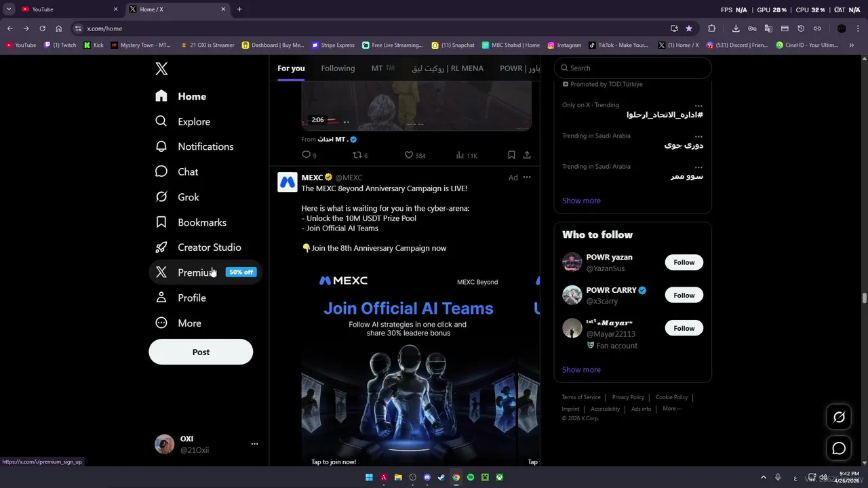Image resolution: width=868 pixels, height=488 pixels.
Task: View analytics of the MT video post
Action: (x=467, y=155)
